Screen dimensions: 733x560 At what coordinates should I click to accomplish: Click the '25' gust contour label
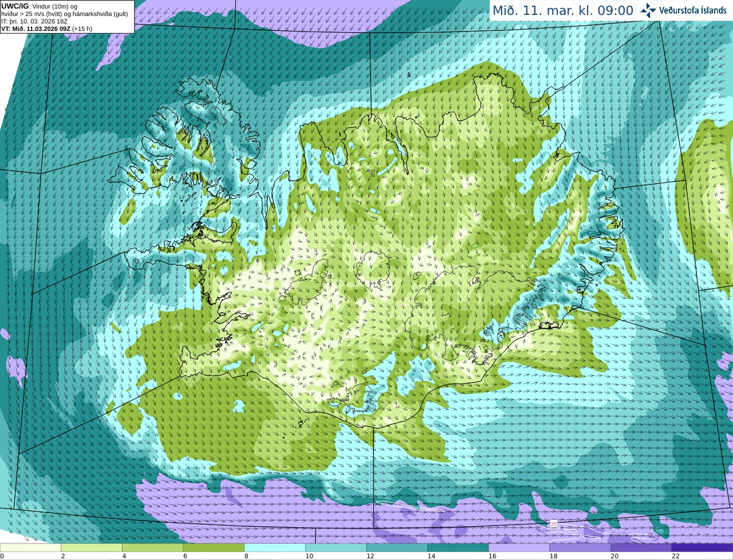pyautogui.click(x=554, y=523)
